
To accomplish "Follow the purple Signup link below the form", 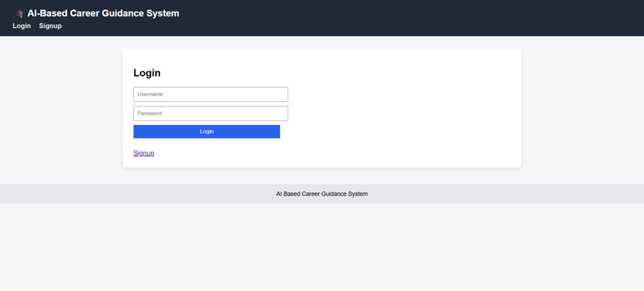I will [x=143, y=153].
